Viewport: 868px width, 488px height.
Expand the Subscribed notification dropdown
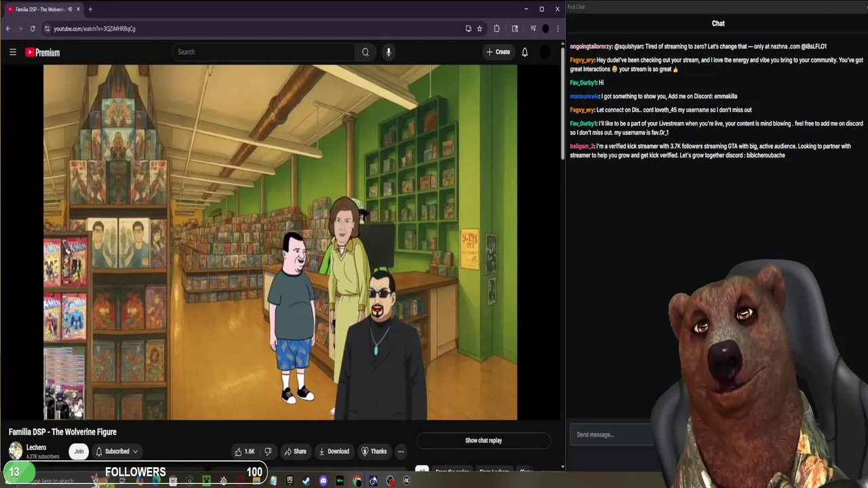click(117, 451)
